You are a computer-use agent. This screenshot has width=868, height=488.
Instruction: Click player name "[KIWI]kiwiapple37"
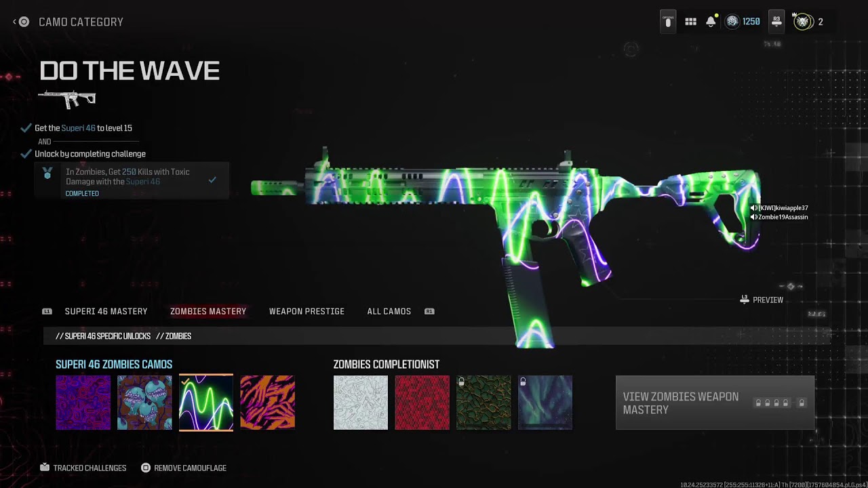(783, 208)
